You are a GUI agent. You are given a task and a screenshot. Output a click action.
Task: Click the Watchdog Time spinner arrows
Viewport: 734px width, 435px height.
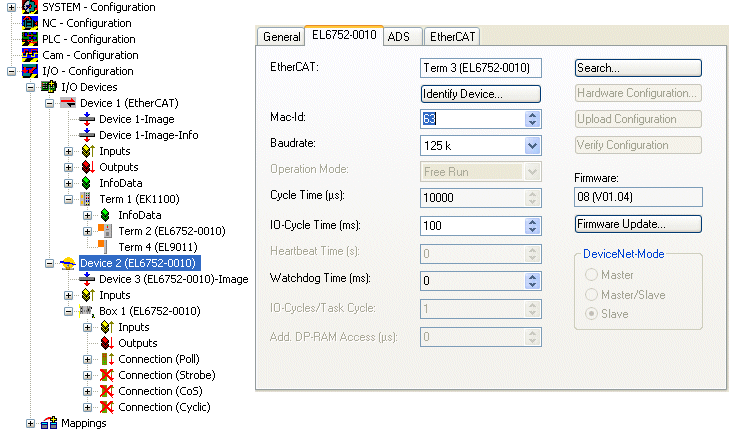pyautogui.click(x=532, y=281)
